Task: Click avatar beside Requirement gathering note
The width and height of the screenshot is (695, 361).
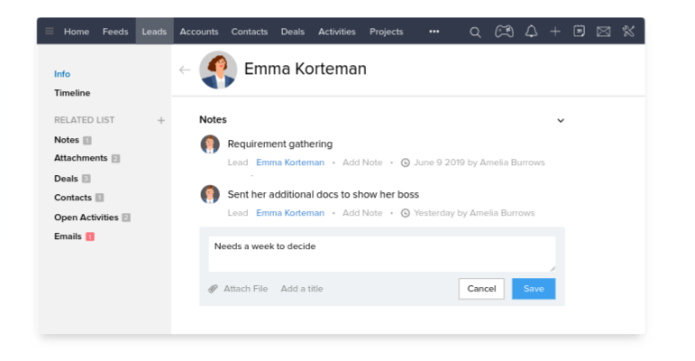Action: [x=210, y=145]
